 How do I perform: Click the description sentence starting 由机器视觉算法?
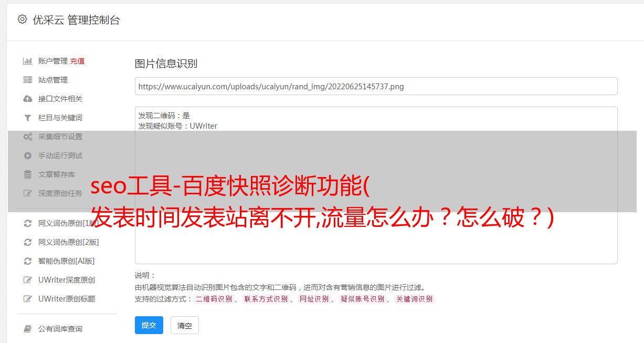[280, 287]
